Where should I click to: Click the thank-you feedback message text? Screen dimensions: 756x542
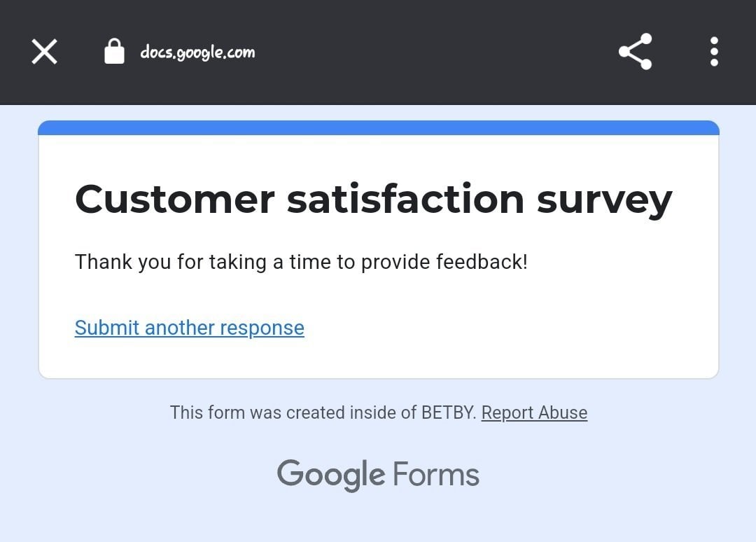point(301,262)
